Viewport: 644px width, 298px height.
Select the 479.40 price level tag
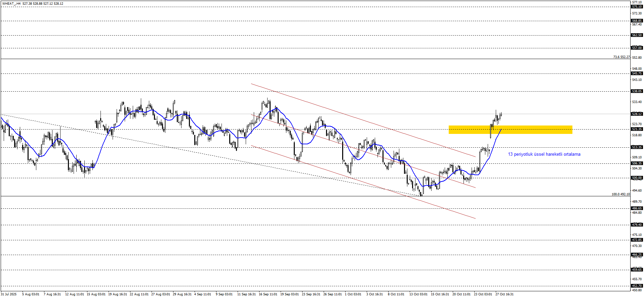637,225
